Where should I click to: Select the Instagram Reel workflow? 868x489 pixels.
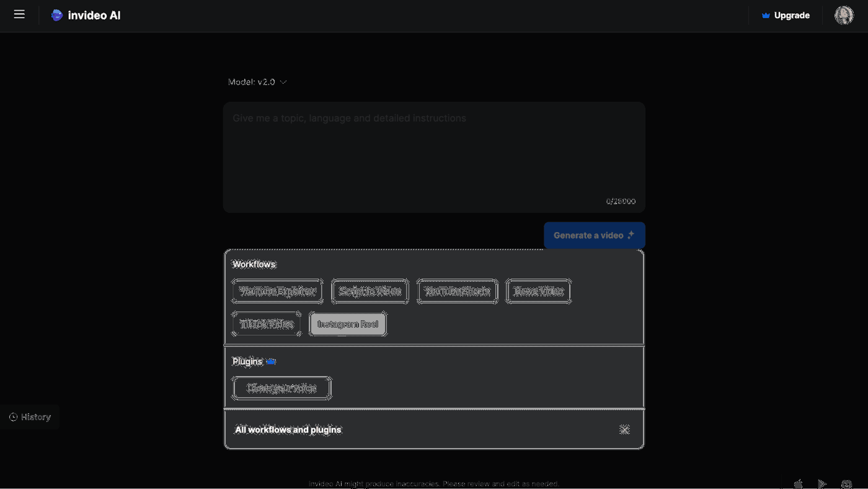click(x=347, y=324)
